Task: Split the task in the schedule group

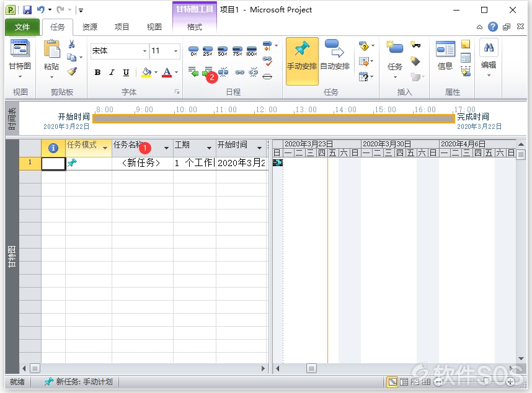Action: pos(223,71)
